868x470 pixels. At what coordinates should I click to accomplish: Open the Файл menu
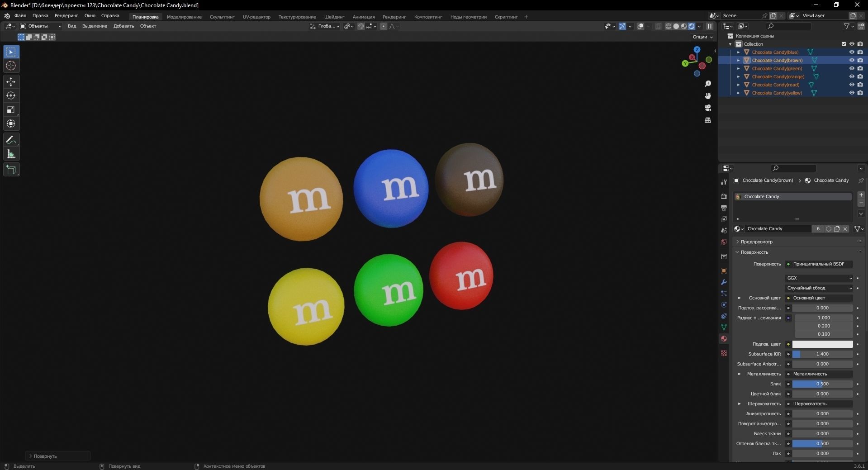click(x=20, y=16)
